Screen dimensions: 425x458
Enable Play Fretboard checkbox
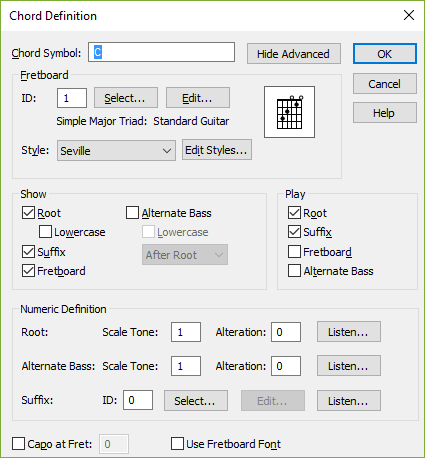click(x=294, y=252)
